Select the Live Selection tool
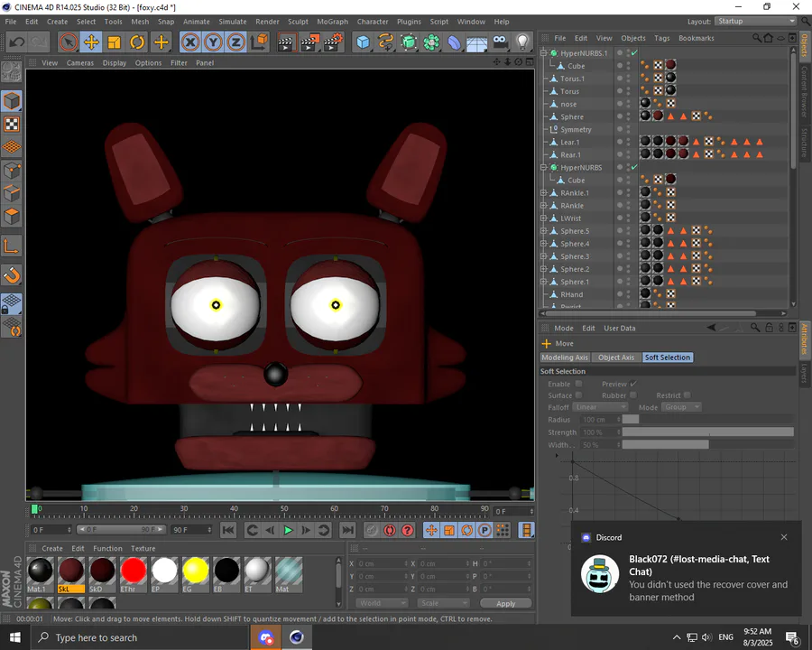812x650 pixels. [69, 42]
